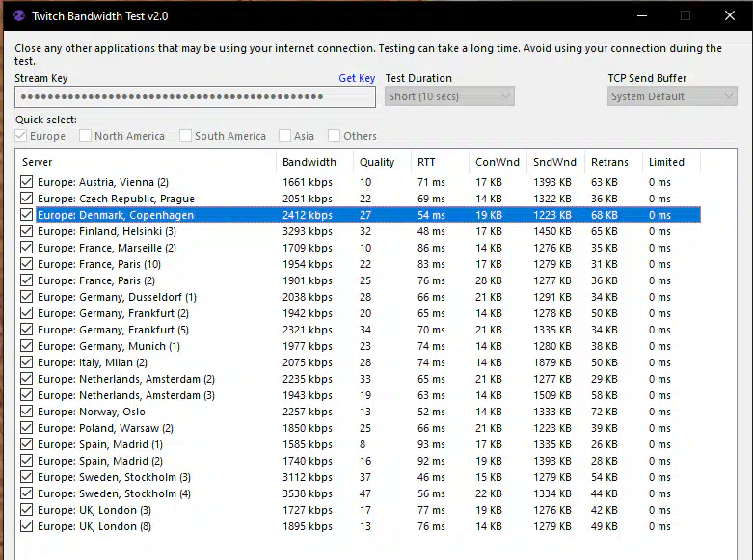
Task: Select the Europe: Sweden, Stockholm (4) row text
Action: (x=115, y=493)
